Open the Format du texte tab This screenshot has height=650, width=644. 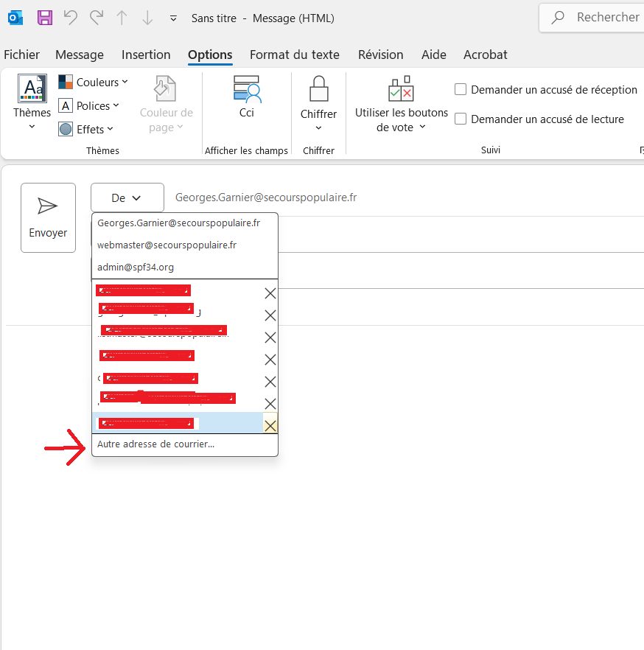294,55
